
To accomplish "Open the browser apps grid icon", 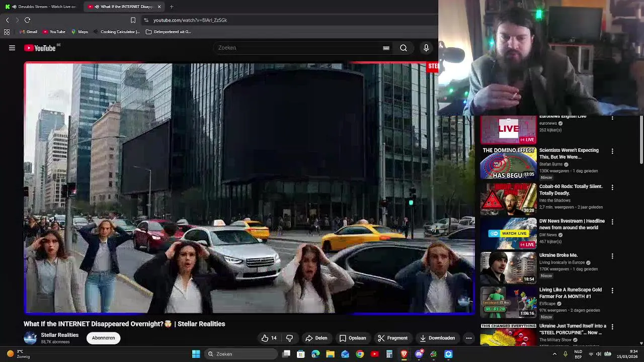I will click(7, 32).
